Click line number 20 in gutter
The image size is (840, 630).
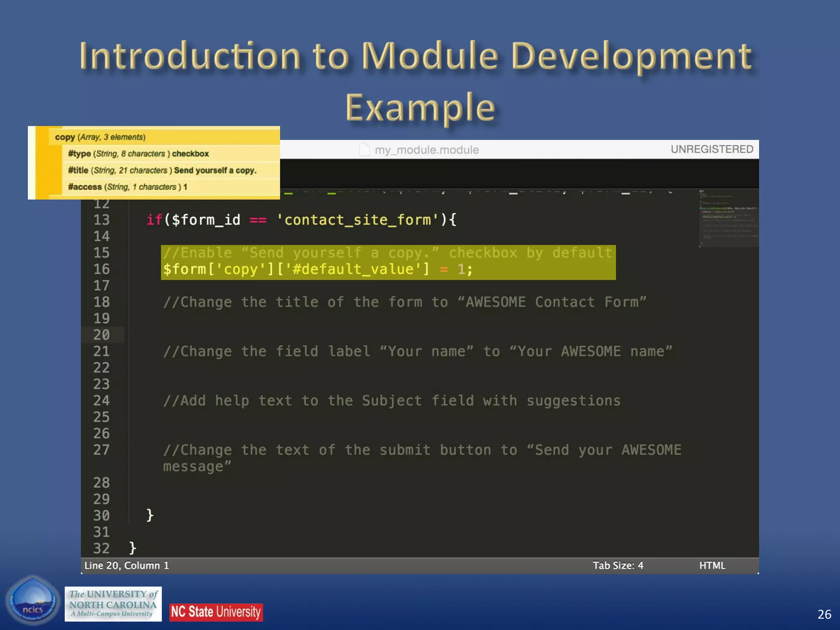pos(102,335)
